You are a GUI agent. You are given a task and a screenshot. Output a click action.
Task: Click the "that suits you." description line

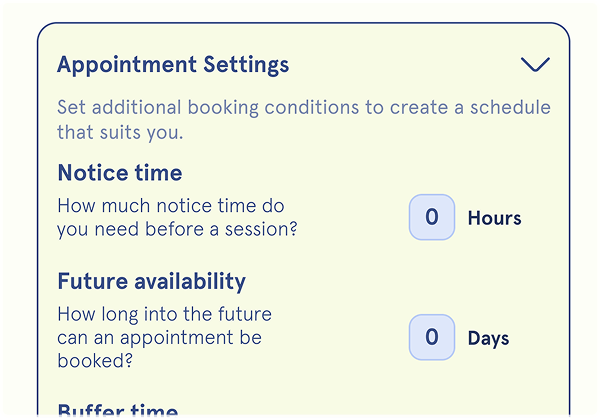(121, 131)
